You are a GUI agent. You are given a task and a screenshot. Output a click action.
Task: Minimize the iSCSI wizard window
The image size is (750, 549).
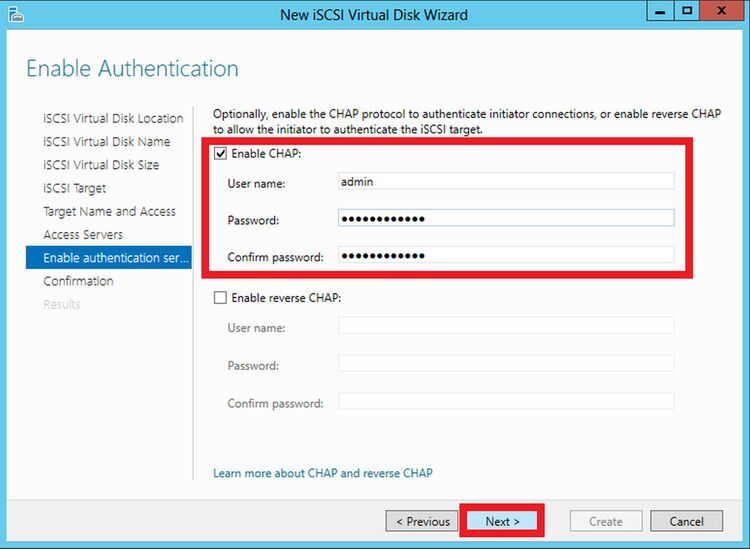660,13
